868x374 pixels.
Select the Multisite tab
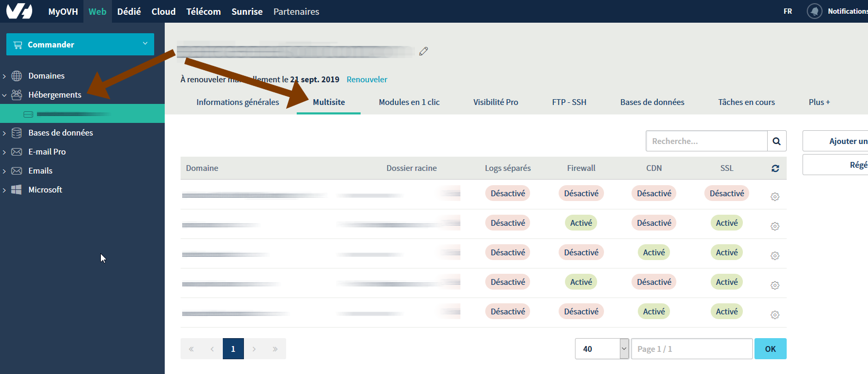pos(329,102)
